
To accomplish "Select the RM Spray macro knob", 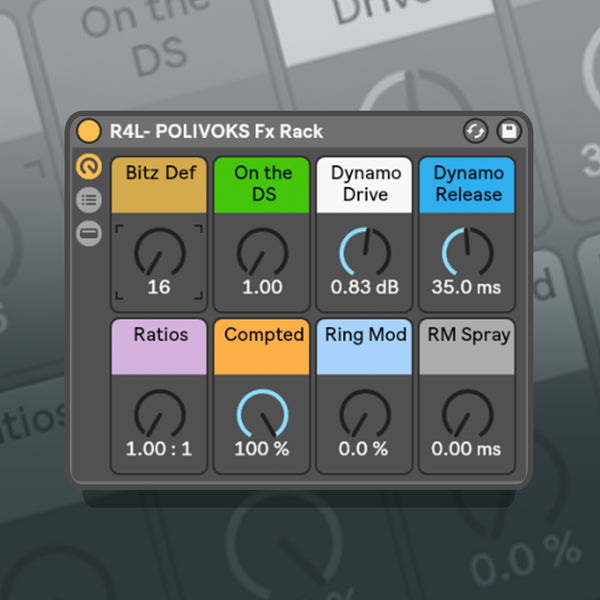I will click(467, 414).
